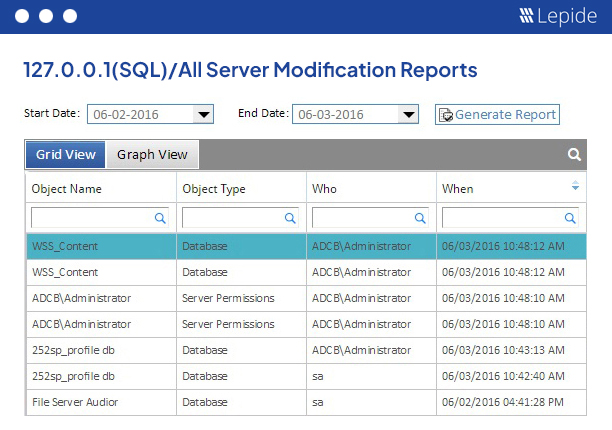
Task: Click the Start Date field 06-02-2016
Action: 150,114
